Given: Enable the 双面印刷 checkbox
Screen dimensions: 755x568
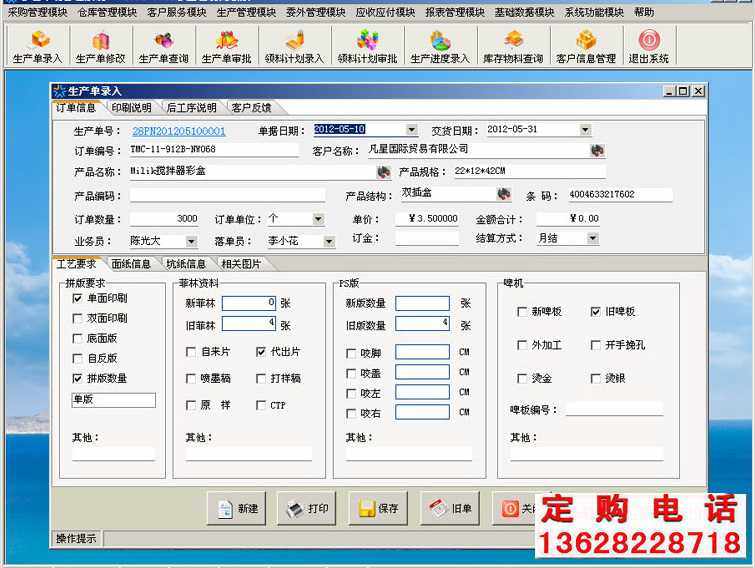Looking at the screenshot, I should pos(78,318).
